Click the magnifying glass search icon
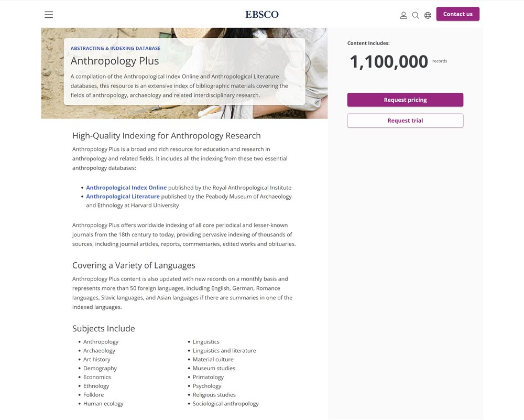This screenshot has height=420, width=524. coord(416,15)
